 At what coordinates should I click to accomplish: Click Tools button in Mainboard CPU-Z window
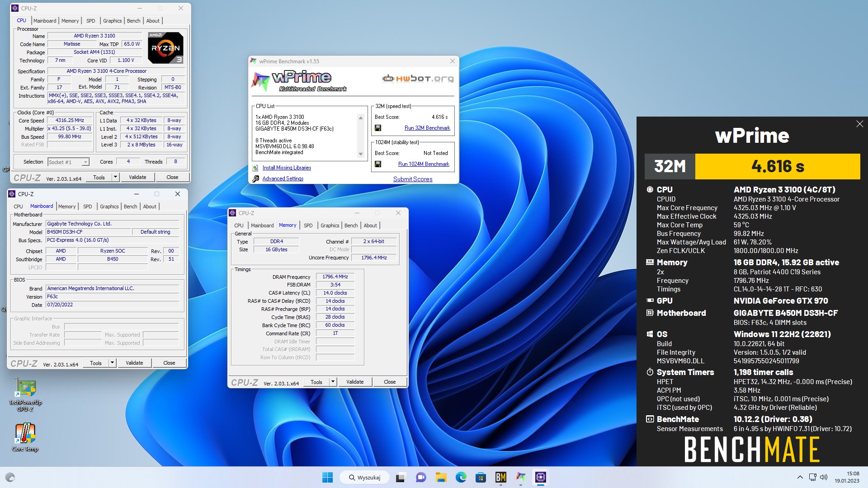pyautogui.click(x=96, y=363)
